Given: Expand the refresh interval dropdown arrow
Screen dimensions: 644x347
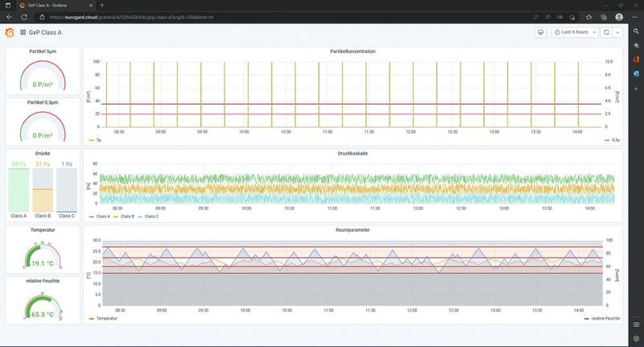Looking at the screenshot, I should click(x=617, y=32).
